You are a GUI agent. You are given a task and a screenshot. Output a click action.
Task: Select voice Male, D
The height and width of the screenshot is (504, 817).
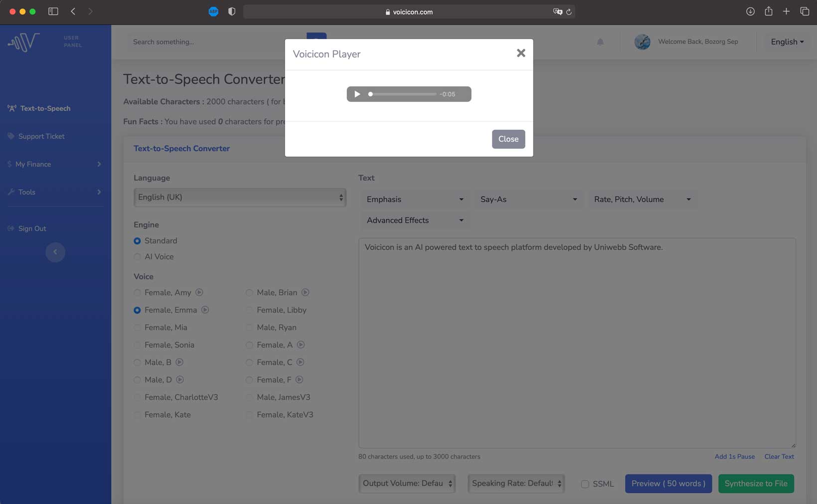click(137, 380)
